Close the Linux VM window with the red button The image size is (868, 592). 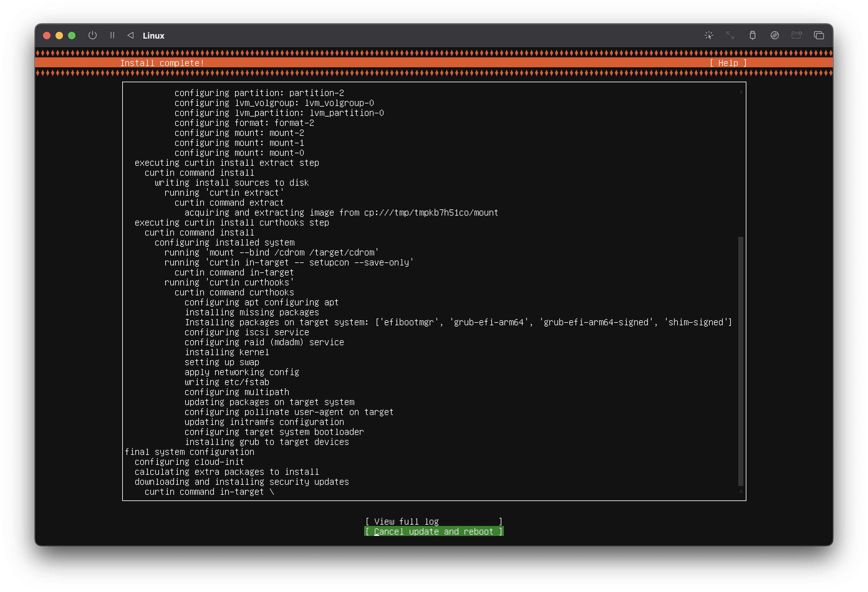coord(47,36)
